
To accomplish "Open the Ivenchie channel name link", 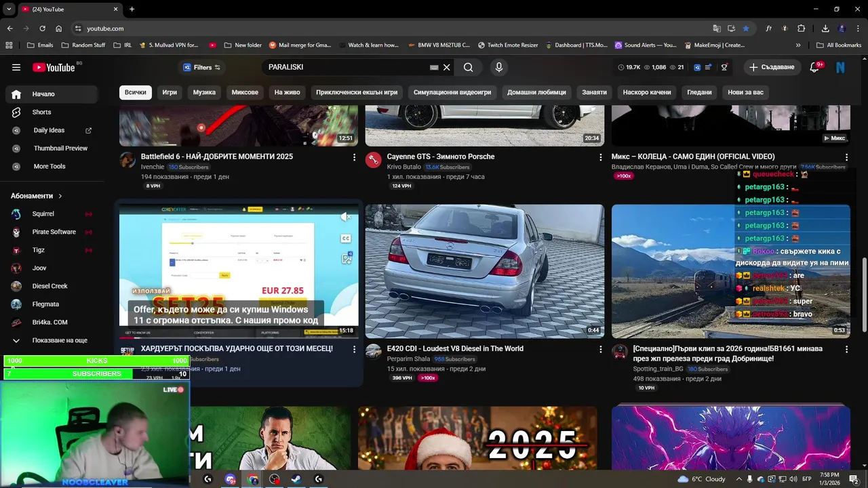I will click(153, 167).
